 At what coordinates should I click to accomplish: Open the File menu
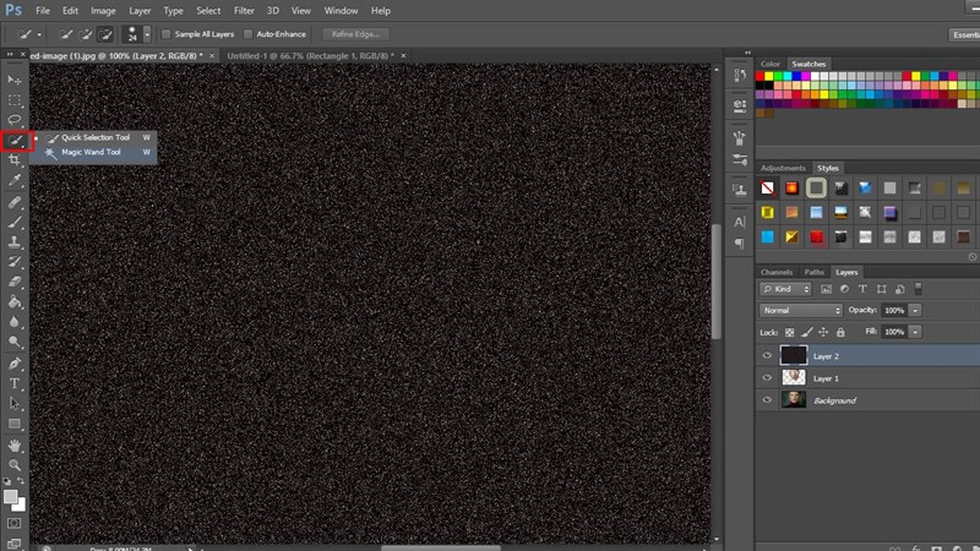pos(42,10)
